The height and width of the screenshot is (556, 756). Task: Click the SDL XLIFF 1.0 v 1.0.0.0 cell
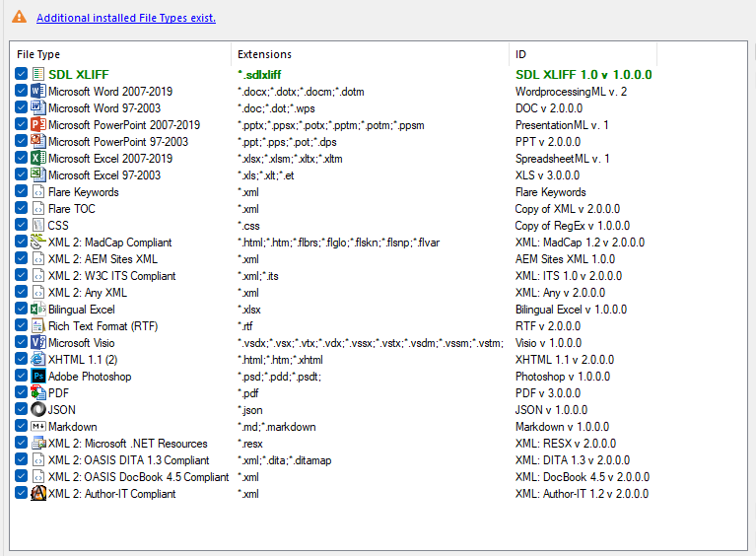click(584, 75)
